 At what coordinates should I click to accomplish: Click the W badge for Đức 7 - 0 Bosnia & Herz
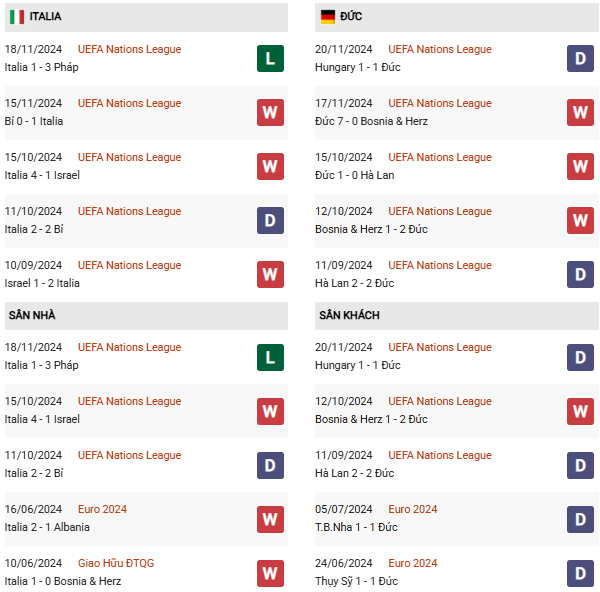(580, 113)
